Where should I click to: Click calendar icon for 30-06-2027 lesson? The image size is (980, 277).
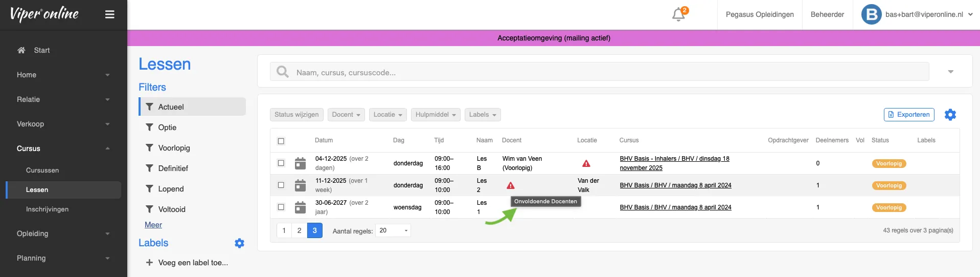tap(301, 207)
